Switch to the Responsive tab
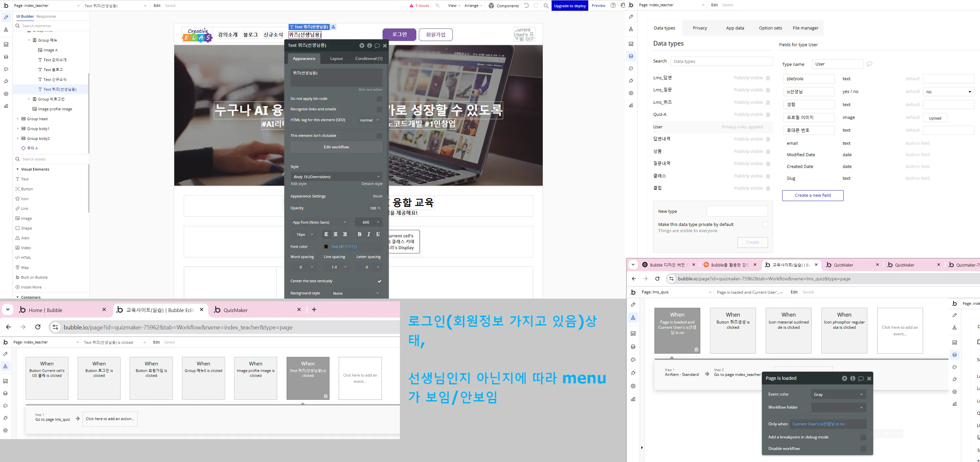This screenshot has height=462, width=980. pyautogui.click(x=46, y=16)
